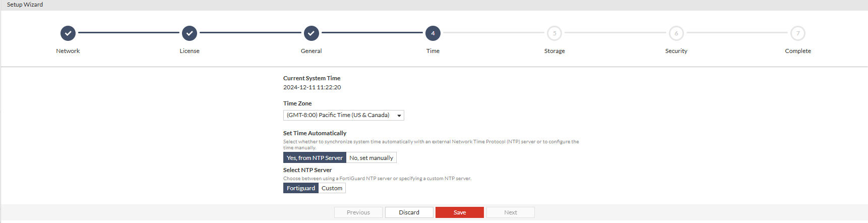Click the step 7 Complete circle

pos(798,33)
